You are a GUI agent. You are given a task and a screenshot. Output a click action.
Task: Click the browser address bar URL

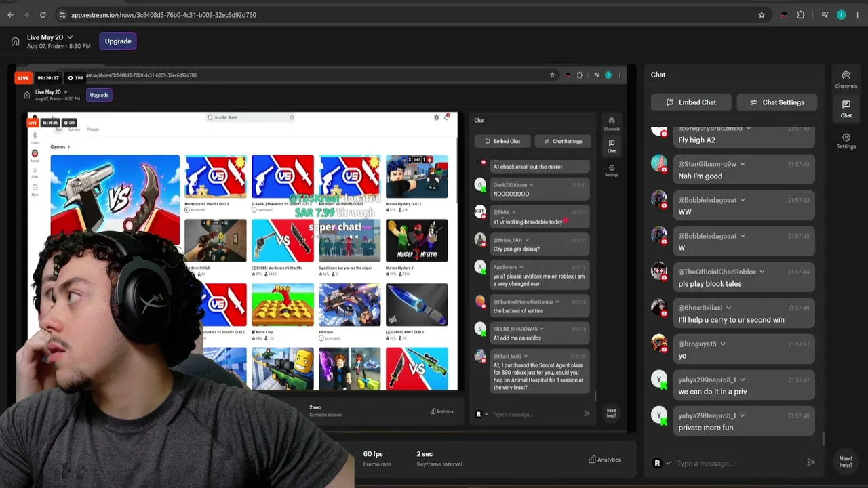coord(163,15)
